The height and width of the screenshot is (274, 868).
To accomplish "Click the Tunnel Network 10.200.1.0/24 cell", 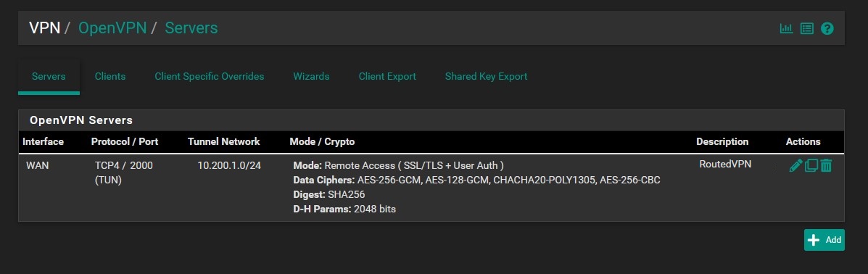I will (x=229, y=165).
